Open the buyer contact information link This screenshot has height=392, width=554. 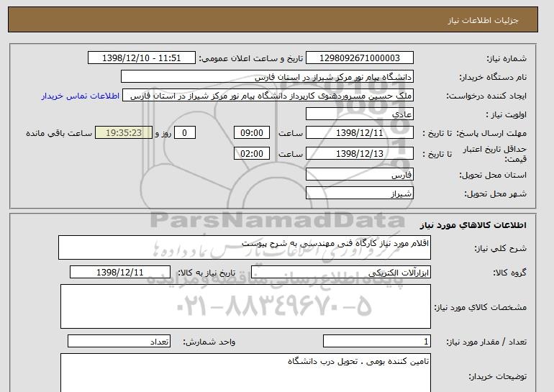[x=80, y=96]
